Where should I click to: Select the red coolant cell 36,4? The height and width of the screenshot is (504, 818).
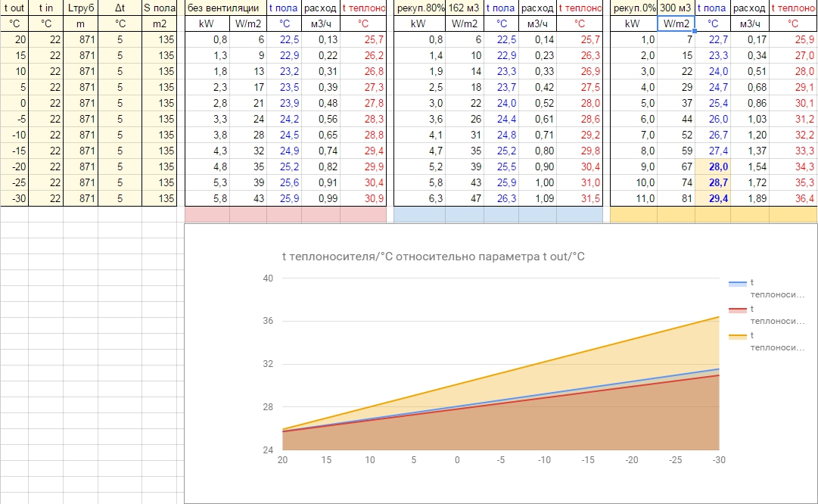pos(793,198)
